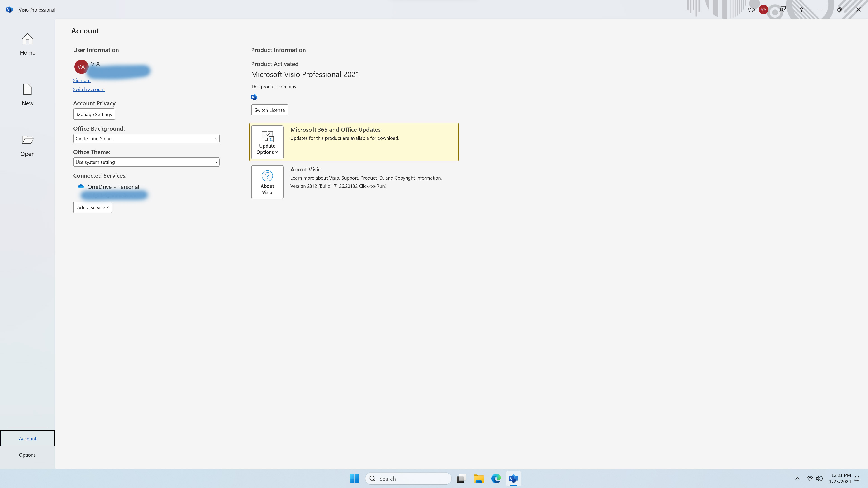Click the Visio icon in the taskbar

point(514,478)
